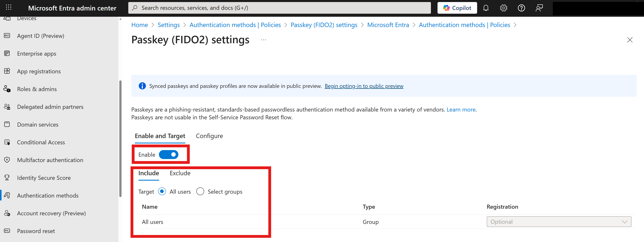Viewport: 644px width, 242px height.
Task: Switch to the Exclude tab
Action: [180, 173]
